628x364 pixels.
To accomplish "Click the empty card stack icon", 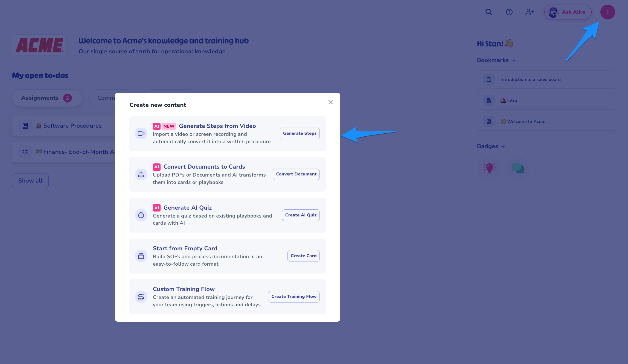I will (141, 256).
